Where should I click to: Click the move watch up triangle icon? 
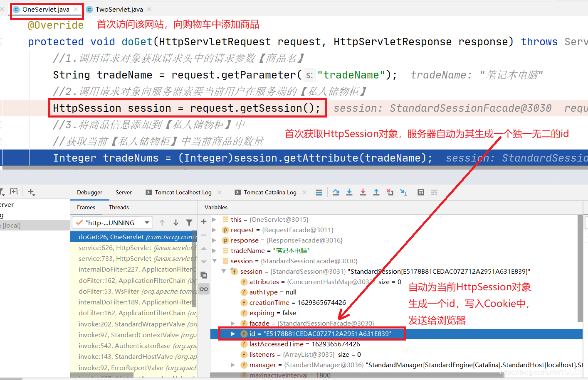(x=204, y=248)
